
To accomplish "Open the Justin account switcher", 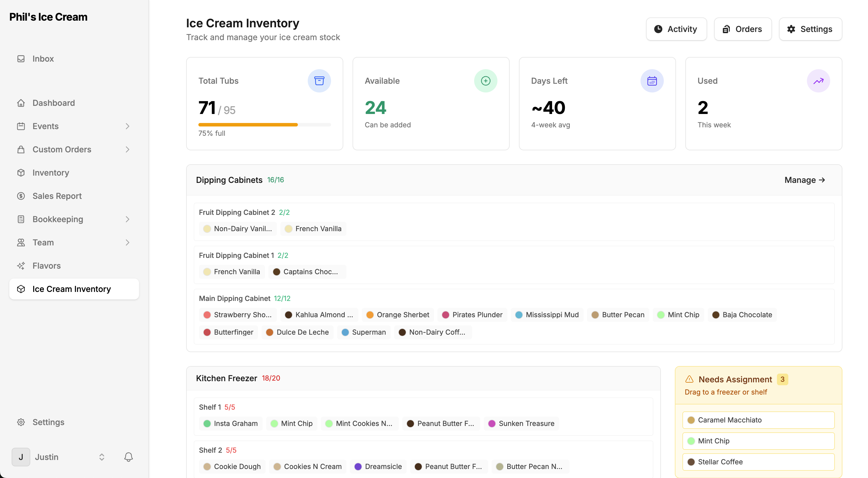I will point(102,457).
